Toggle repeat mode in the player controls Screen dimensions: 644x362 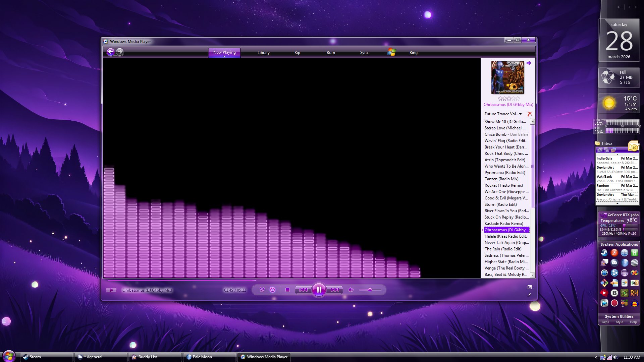coord(272,290)
